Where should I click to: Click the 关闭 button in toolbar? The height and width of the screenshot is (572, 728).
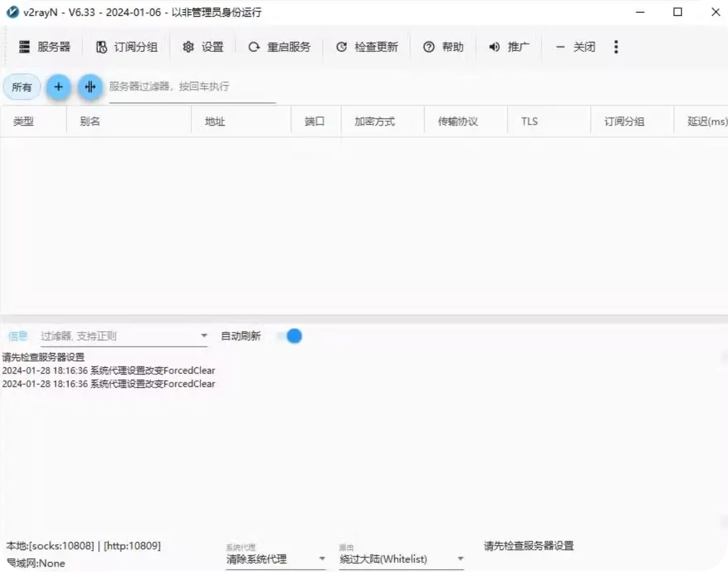coord(576,47)
